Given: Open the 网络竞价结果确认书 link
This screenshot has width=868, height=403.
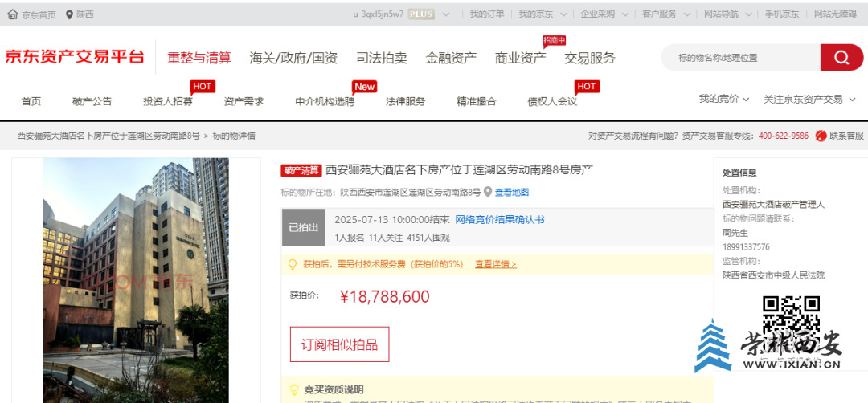Looking at the screenshot, I should click(500, 219).
